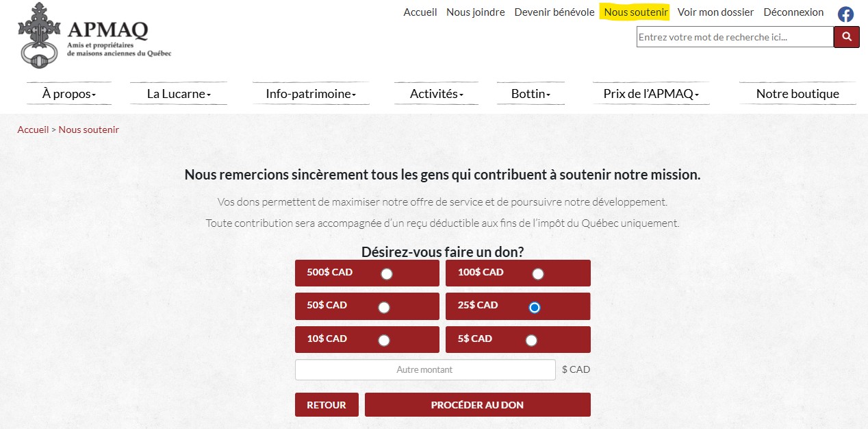Select the 5$ CAD radio button
Image resolution: width=868 pixels, height=429 pixels.
[531, 341]
